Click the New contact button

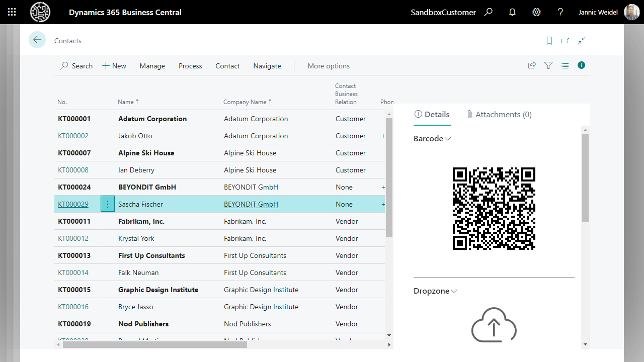[114, 66]
